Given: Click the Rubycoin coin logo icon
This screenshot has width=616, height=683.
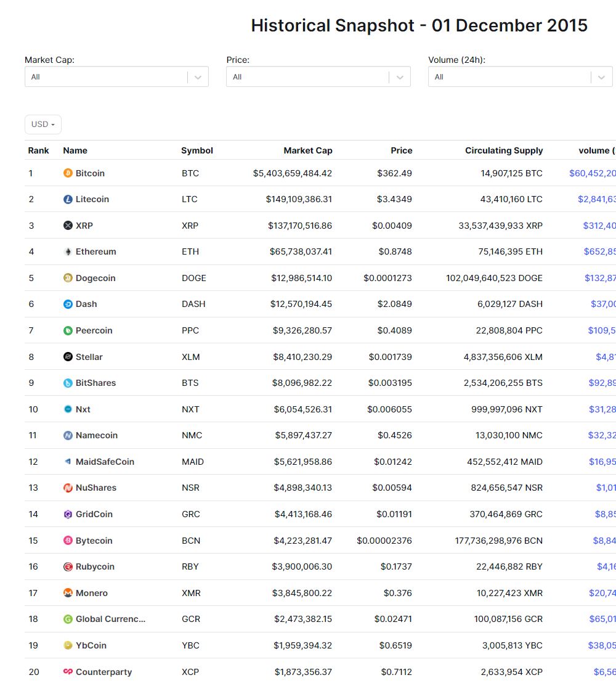Looking at the screenshot, I should click(68, 566).
